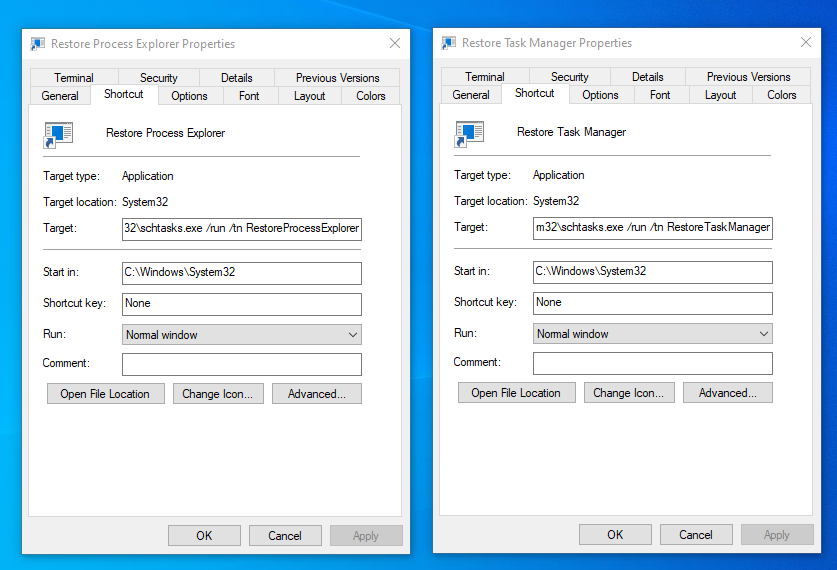The height and width of the screenshot is (570, 837).
Task: Click the large shortcut icon in Process Explorer dialog
Action: tap(58, 135)
